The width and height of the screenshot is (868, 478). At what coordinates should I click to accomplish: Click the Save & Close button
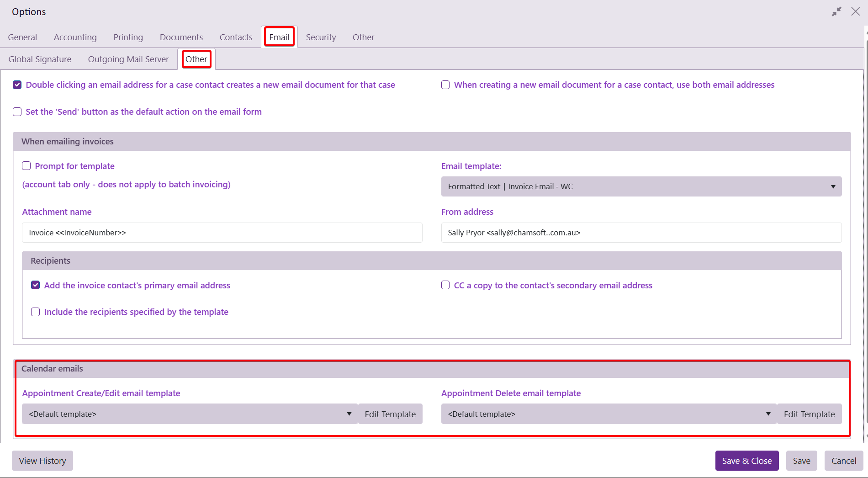click(746, 461)
